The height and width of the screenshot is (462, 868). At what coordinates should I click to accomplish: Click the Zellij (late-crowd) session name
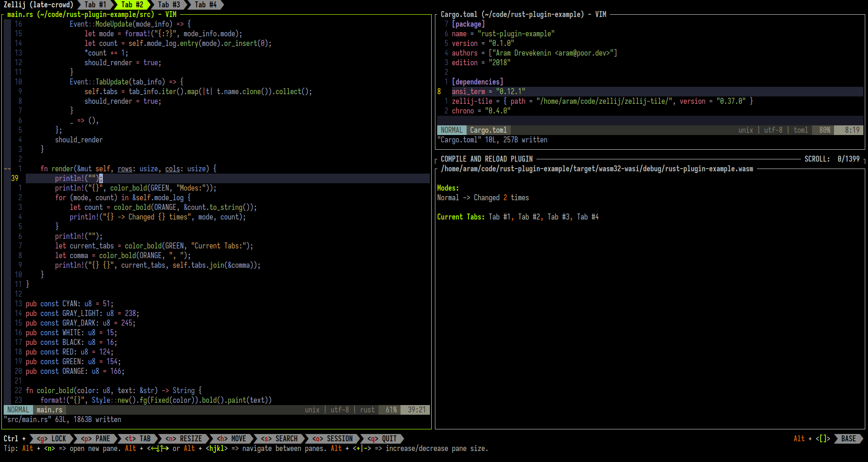[x=39, y=5]
